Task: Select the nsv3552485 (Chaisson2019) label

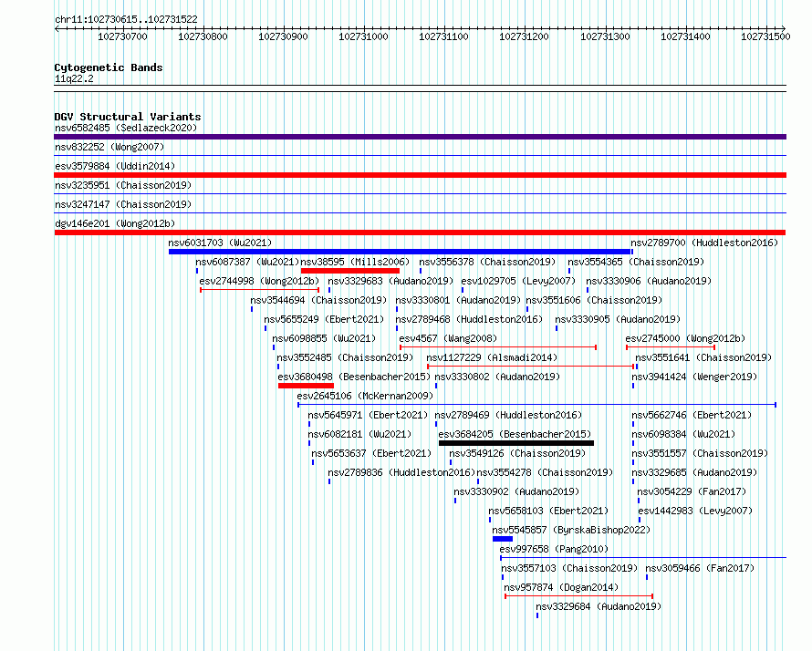Action: tap(345, 357)
